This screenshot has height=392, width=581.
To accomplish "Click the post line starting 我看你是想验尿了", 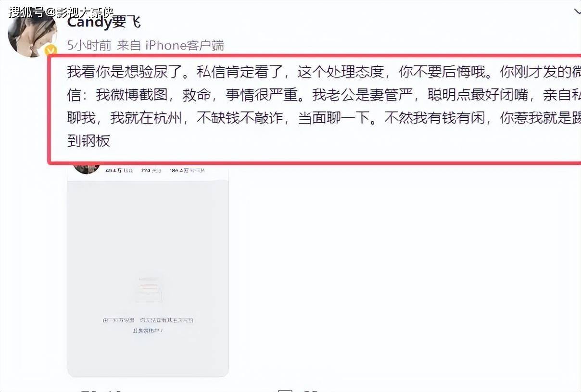I will tap(324, 72).
